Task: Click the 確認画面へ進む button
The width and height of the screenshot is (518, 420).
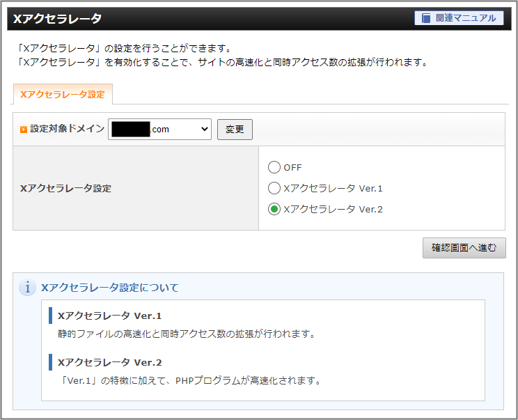Action: 464,248
